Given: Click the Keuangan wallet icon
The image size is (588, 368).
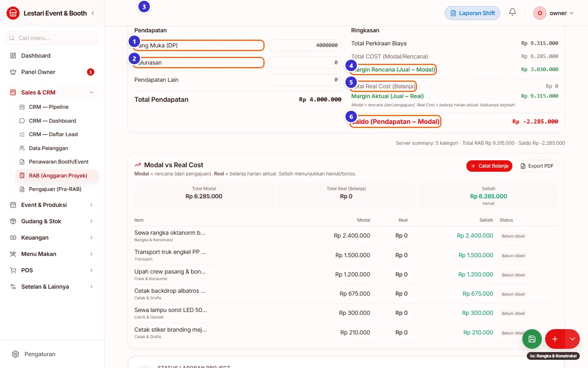Looking at the screenshot, I should pyautogui.click(x=13, y=238).
